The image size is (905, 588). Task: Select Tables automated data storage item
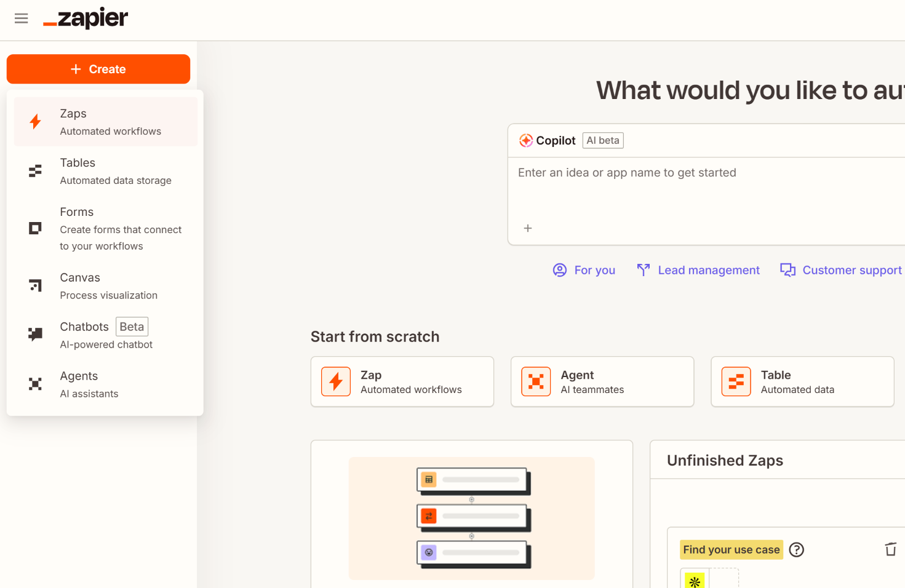pyautogui.click(x=106, y=171)
